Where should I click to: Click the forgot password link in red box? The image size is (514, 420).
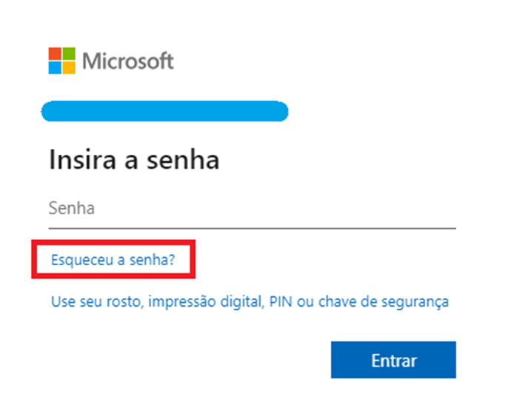tap(113, 260)
